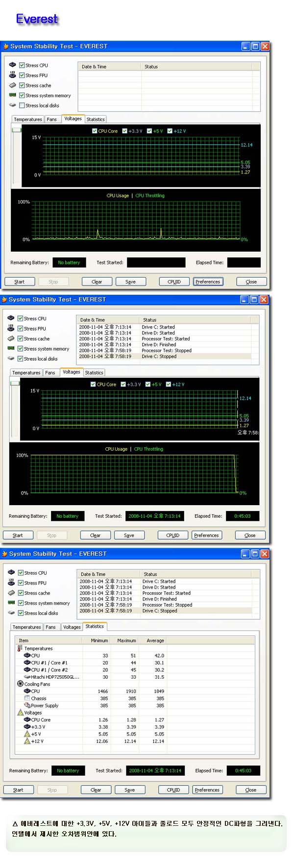Click the EVEREST flame icon in bottom window title bar
This screenshot has height=868, width=294.
pyautogui.click(x=5, y=554)
